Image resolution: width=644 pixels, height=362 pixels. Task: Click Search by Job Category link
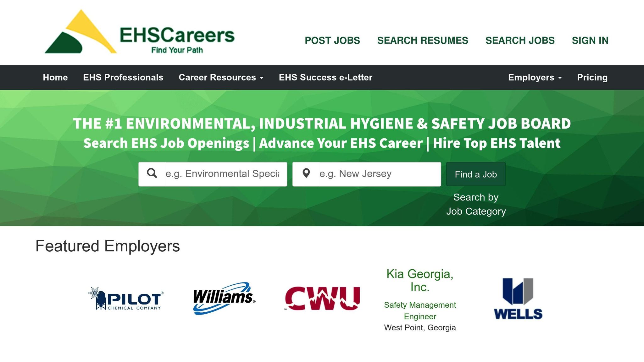[476, 204]
